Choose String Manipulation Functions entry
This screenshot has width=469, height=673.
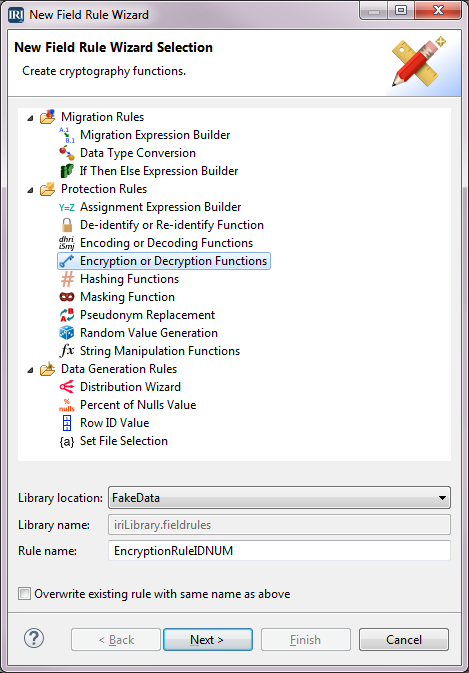pyautogui.click(x=160, y=351)
